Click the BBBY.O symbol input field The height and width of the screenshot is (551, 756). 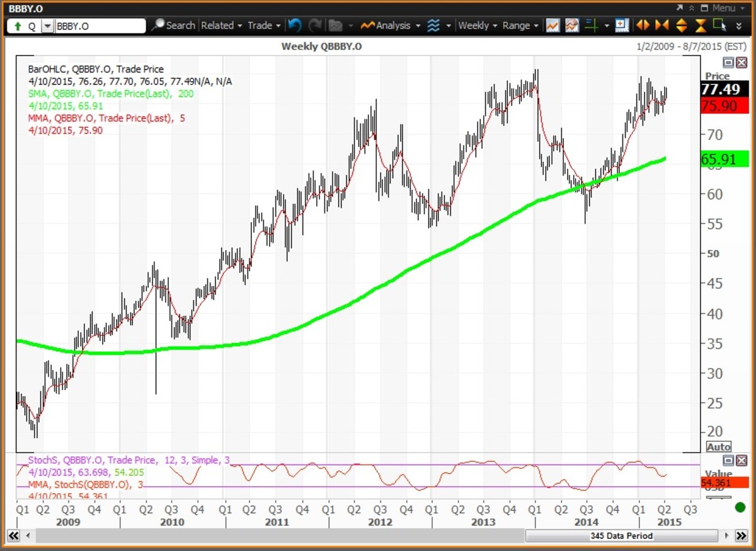tap(100, 26)
